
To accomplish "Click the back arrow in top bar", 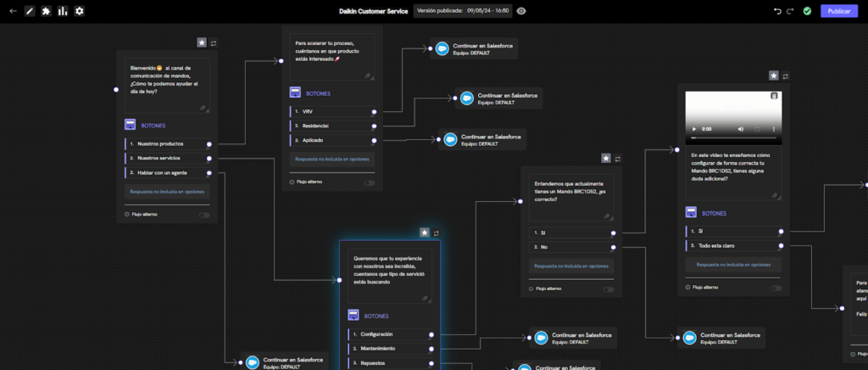I will 13,11.
